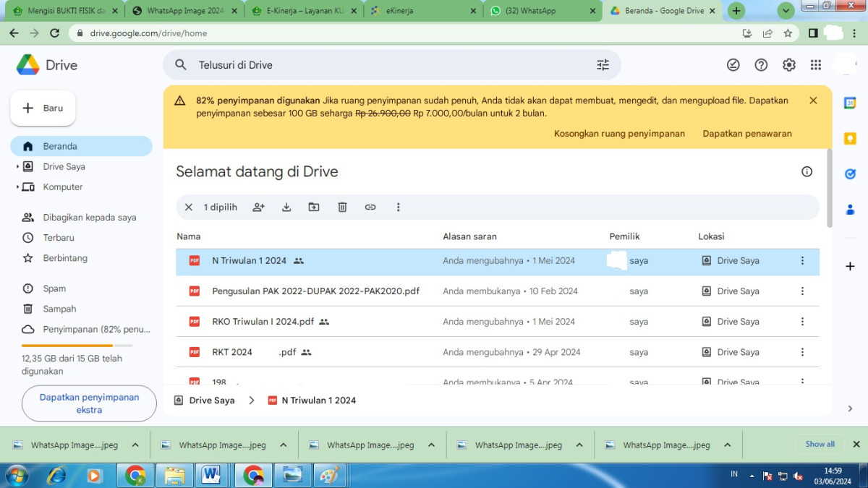868x488 pixels.
Task: Open Google Tasks side panel icon
Action: pos(850,174)
